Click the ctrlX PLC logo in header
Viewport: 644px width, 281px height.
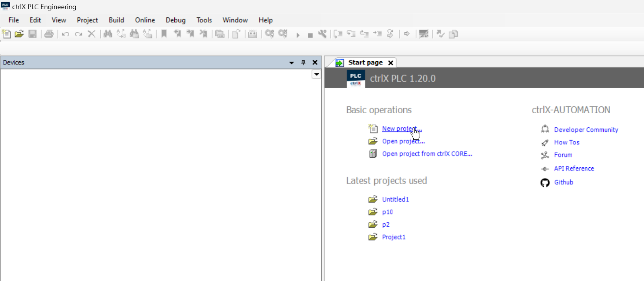point(356,79)
